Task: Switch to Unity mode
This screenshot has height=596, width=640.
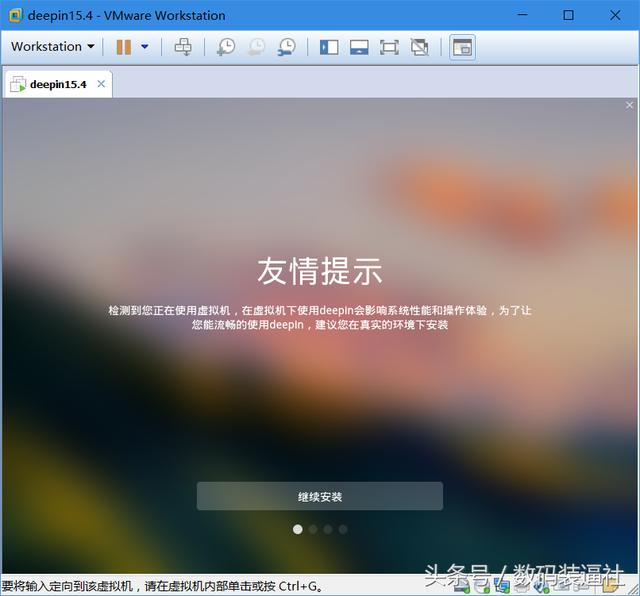Action: [x=420, y=47]
